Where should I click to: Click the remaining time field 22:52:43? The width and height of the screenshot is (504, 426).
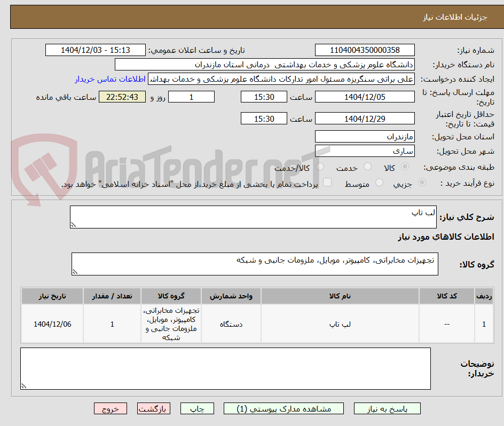122,97
